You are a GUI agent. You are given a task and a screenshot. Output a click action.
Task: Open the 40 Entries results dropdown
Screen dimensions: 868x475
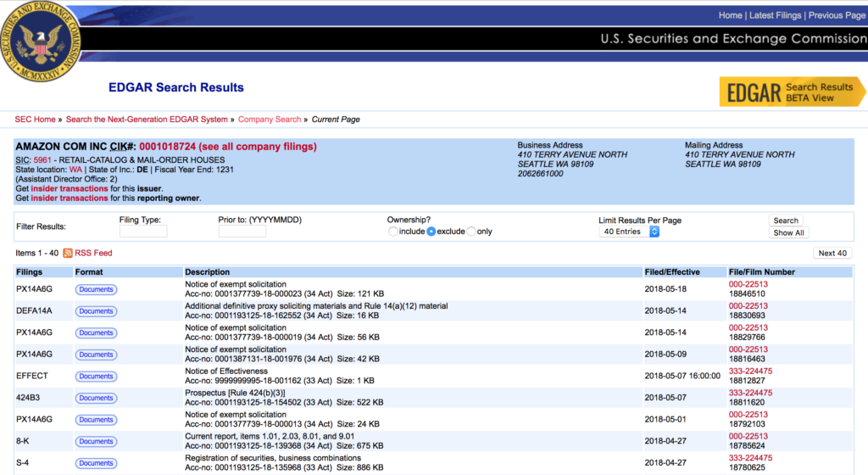[x=629, y=232]
